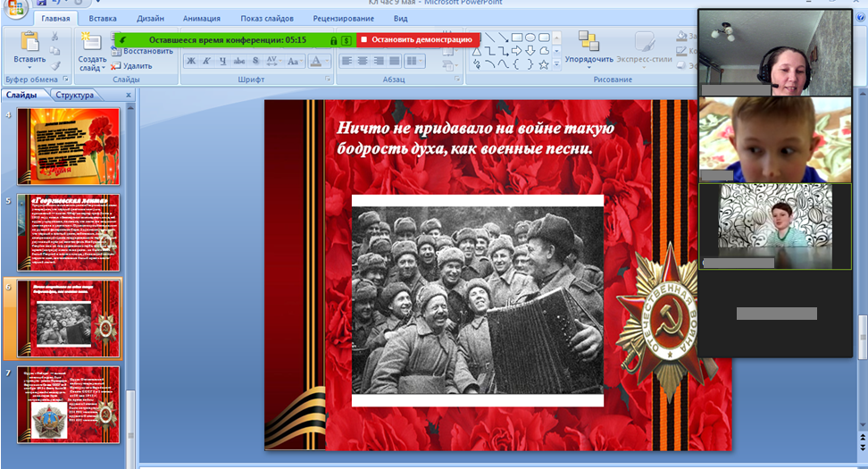Click Восстановить in the Slides group
This screenshot has width=868, height=469.
tap(147, 51)
